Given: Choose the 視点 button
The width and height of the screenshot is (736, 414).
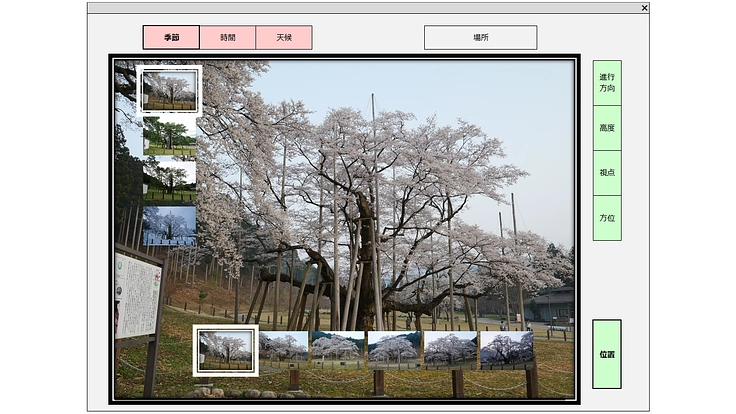Looking at the screenshot, I should pos(607,173).
